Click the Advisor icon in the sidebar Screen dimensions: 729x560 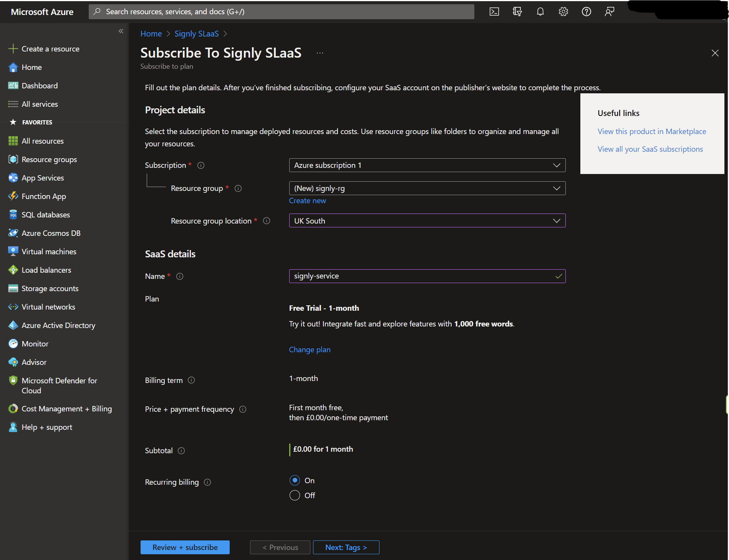click(13, 362)
